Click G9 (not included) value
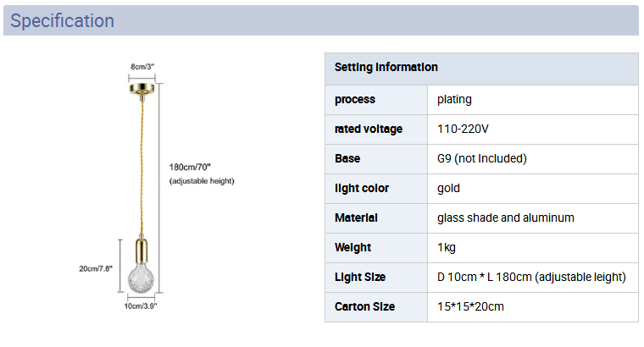The image size is (644, 347). [x=482, y=159]
